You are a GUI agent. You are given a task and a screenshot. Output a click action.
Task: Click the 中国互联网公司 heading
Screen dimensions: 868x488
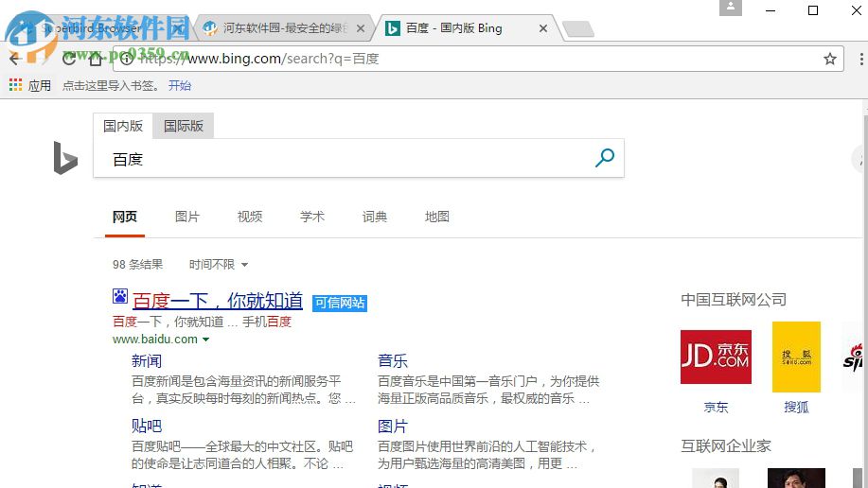pyautogui.click(x=734, y=300)
